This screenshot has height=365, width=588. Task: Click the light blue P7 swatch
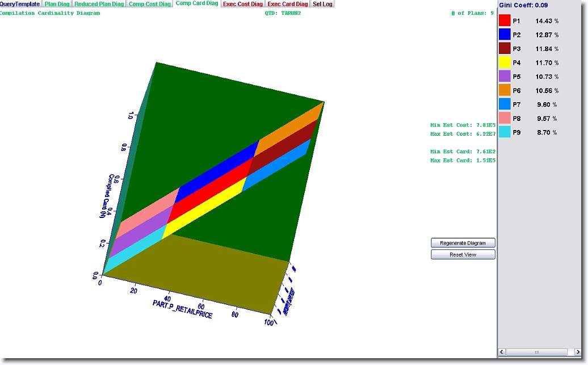click(505, 104)
